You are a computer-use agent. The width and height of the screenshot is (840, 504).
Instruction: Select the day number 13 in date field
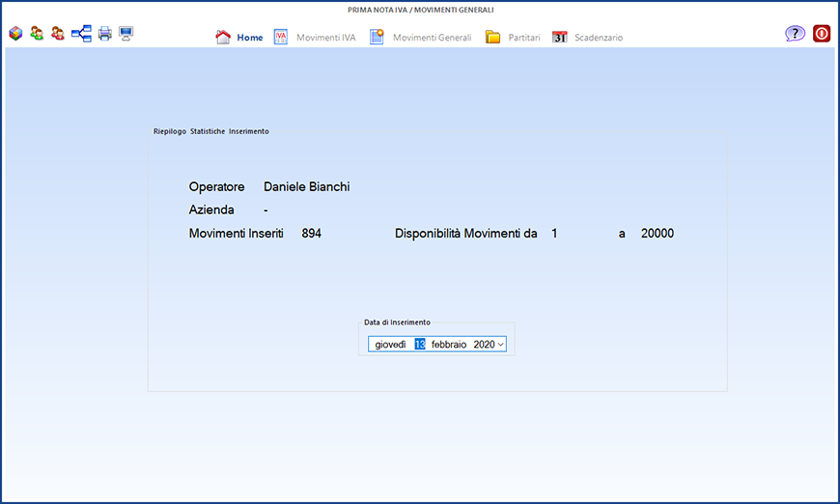[420, 345]
